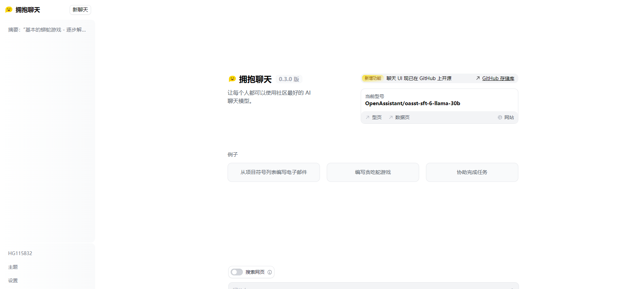Viewport: 644px width, 289px height.
Task: Click the 聊天 UI 现已在 GitHub 上开源 announcement text
Action: coord(419,78)
